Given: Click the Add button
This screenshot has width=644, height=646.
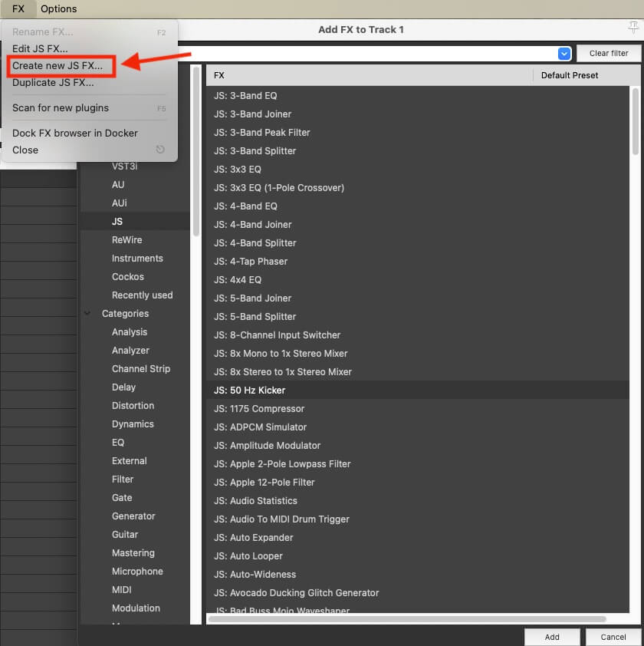Looking at the screenshot, I should [x=552, y=637].
